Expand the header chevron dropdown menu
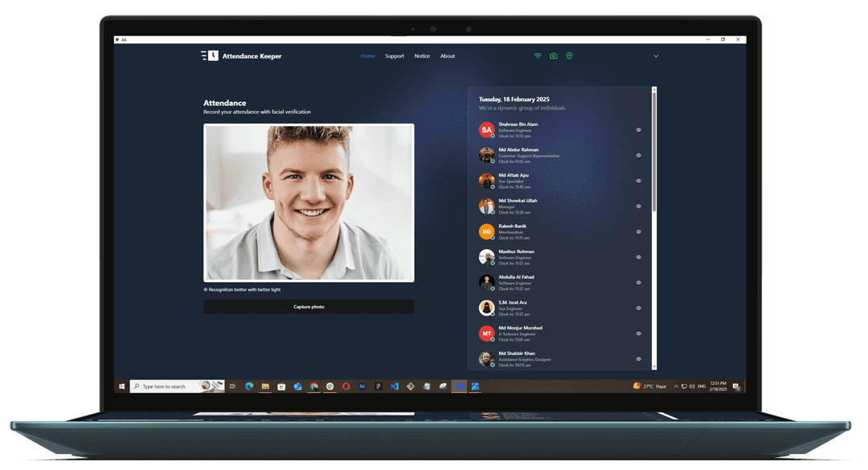 [656, 56]
